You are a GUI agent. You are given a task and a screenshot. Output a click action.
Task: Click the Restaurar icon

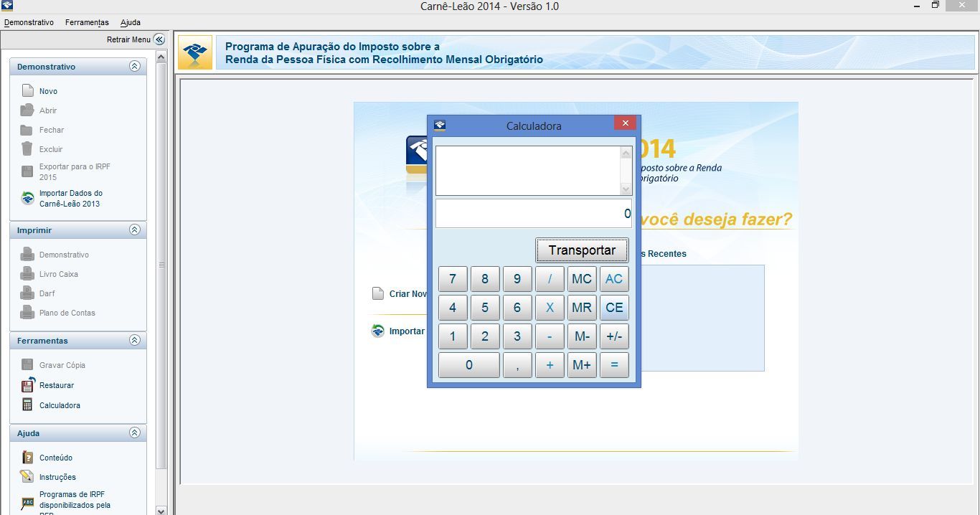click(27, 384)
